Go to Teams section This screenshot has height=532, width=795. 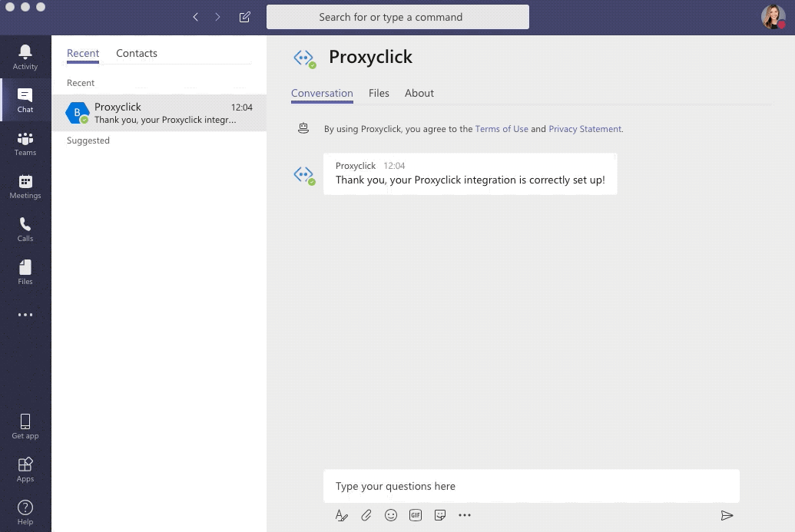(x=25, y=143)
